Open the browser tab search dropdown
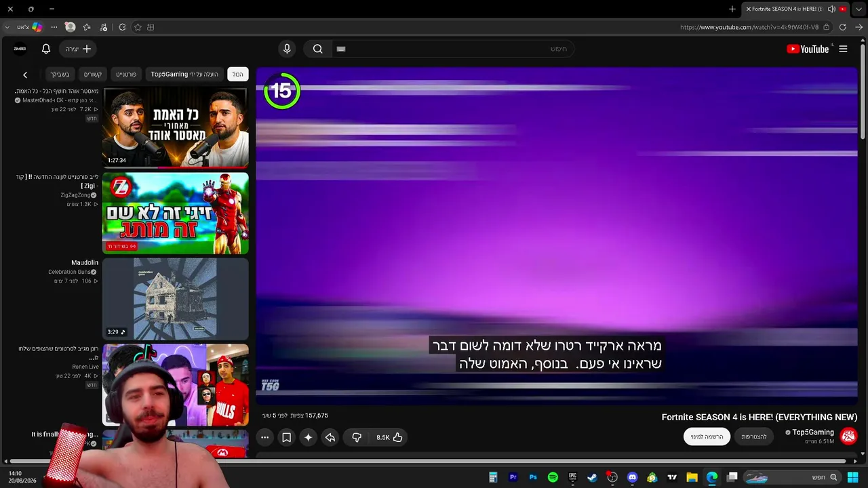 click(x=859, y=9)
